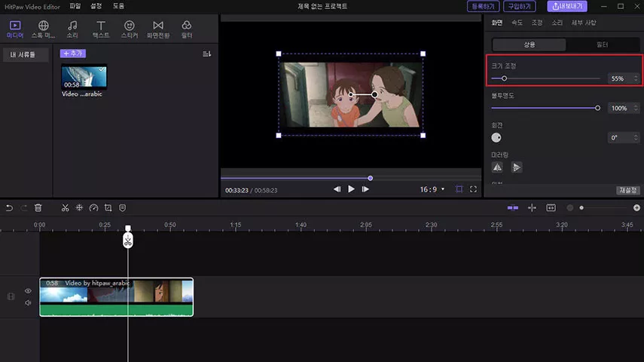Viewport: 644px width, 362px height.
Task: Add a marker with the shield icon
Action: 122,207
